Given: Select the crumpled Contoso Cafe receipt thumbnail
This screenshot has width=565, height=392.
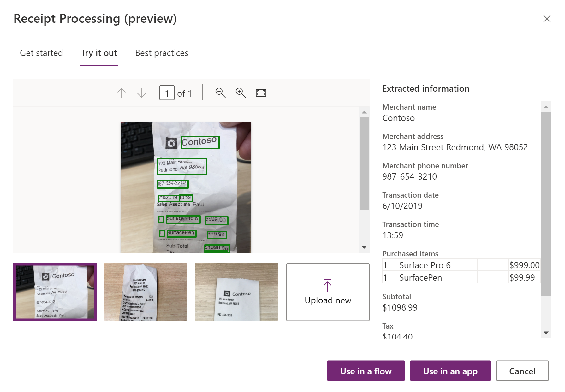Looking at the screenshot, I should point(146,292).
